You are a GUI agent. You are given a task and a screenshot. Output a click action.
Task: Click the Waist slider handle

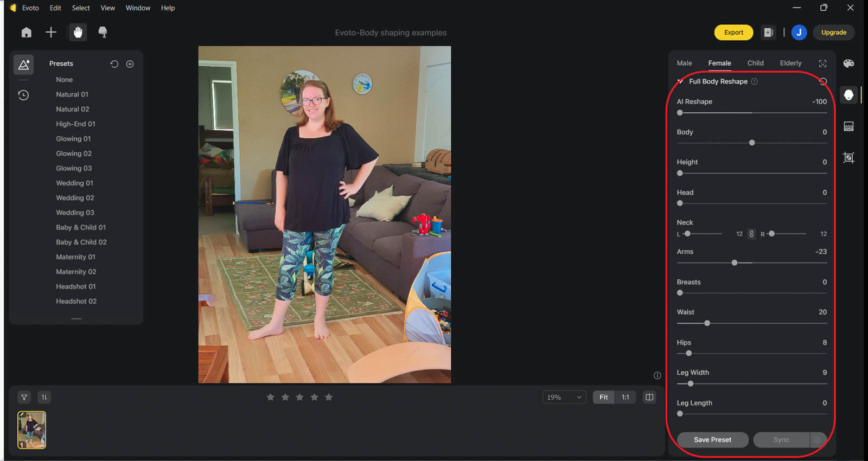point(707,323)
